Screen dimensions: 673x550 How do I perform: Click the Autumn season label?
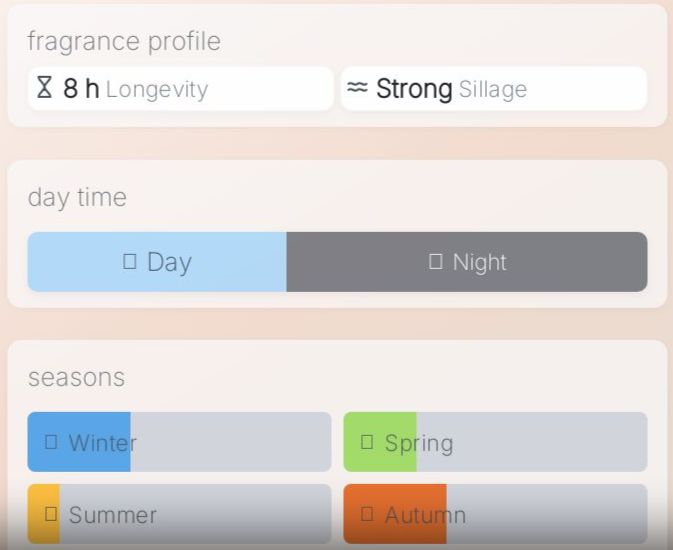425,515
